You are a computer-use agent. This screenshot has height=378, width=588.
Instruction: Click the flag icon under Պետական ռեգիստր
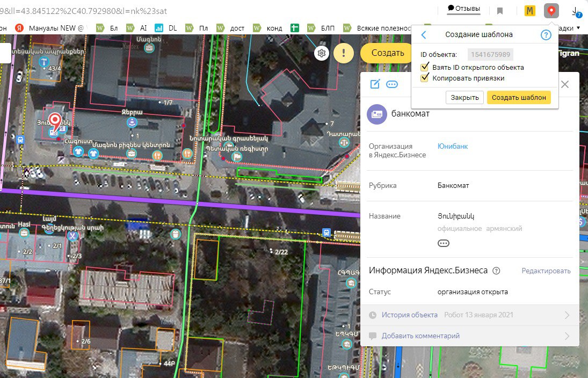tap(237, 156)
